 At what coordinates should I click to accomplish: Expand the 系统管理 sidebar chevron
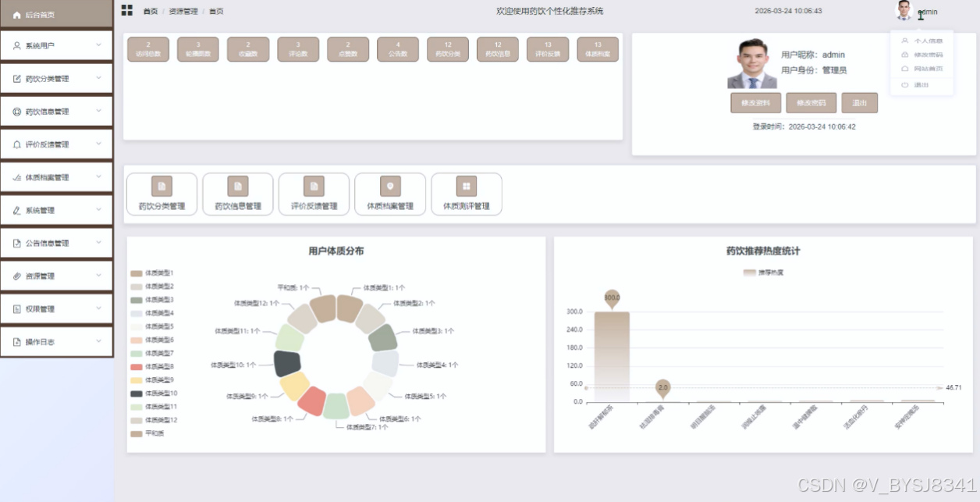click(x=98, y=209)
